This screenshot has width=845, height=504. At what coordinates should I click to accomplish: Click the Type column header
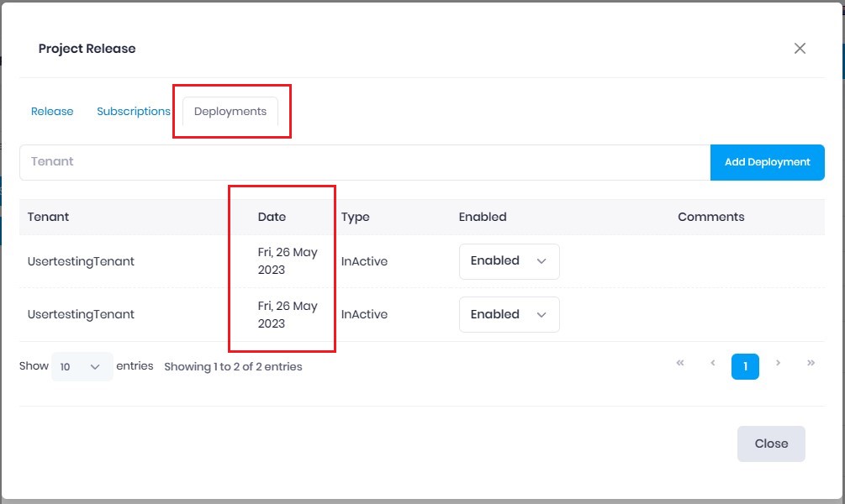pyautogui.click(x=355, y=217)
